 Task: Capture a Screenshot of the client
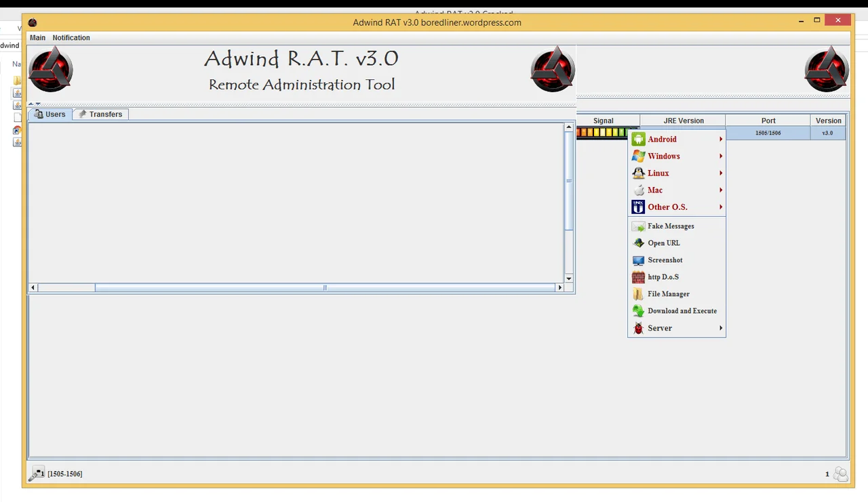pos(665,259)
